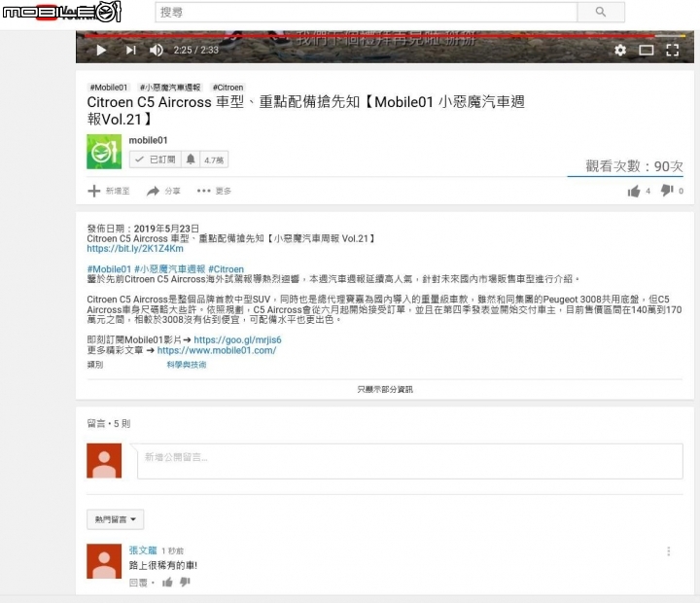700x603 pixels.
Task: Open commenter 張文龍 profile name
Action: pos(143,550)
